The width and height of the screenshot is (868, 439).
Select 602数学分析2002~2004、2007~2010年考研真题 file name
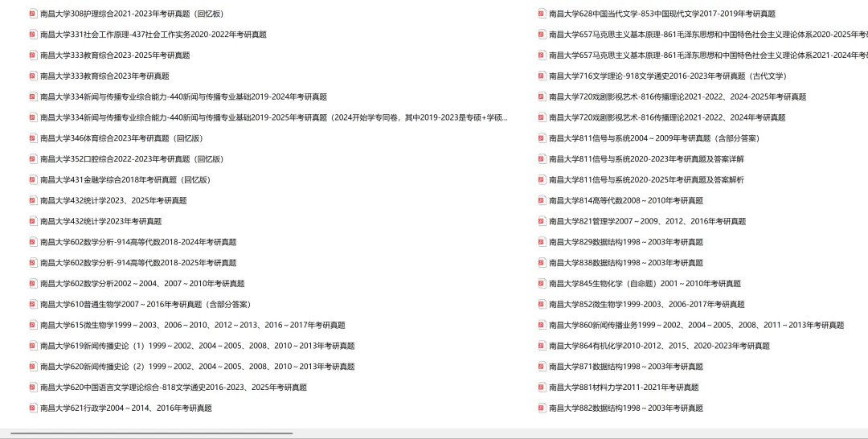pyautogui.click(x=142, y=284)
